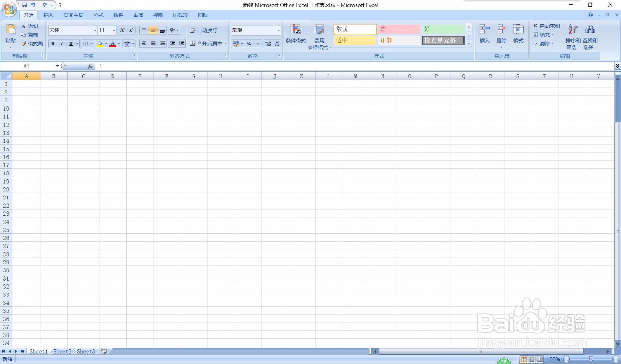Toggle italic formatting
This screenshot has width=621, height=364.
pos(62,43)
